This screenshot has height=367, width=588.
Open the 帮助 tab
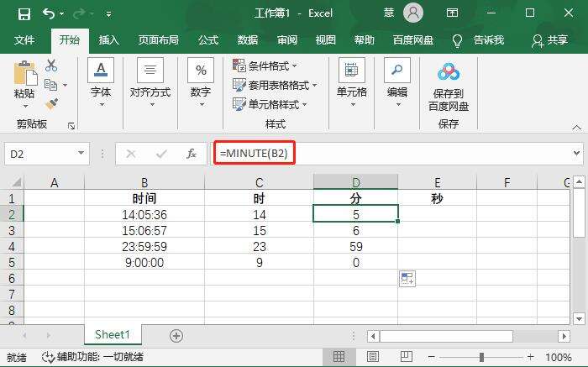[x=364, y=39]
